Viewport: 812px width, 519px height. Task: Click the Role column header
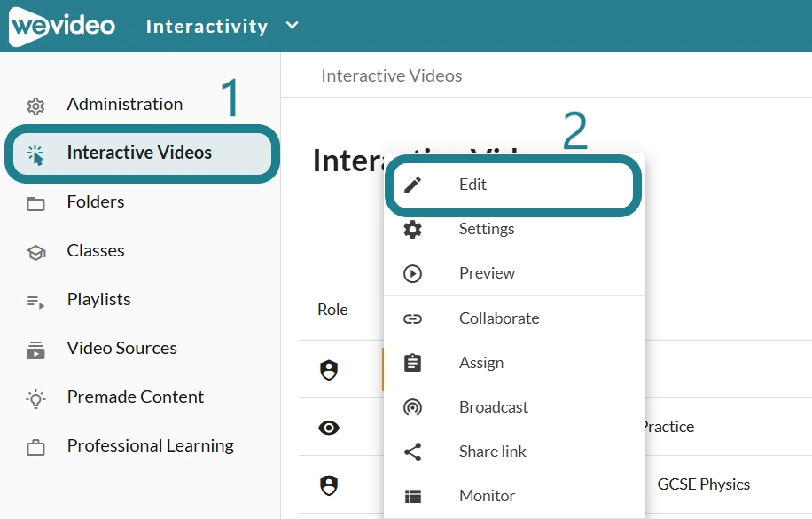332,310
